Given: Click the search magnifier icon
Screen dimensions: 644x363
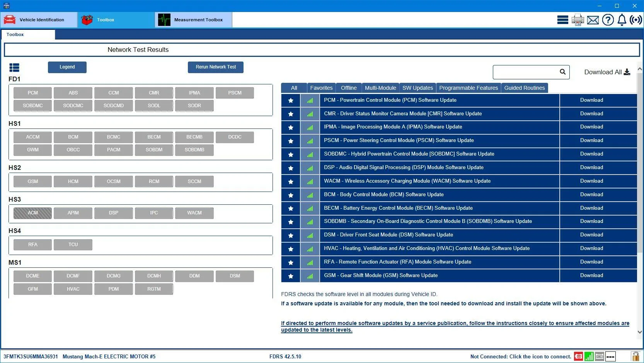Looking at the screenshot, I should pyautogui.click(x=562, y=72).
